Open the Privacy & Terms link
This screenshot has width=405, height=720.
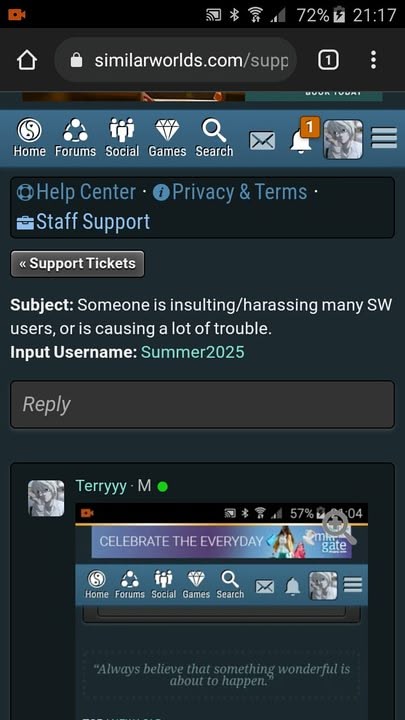tap(230, 192)
